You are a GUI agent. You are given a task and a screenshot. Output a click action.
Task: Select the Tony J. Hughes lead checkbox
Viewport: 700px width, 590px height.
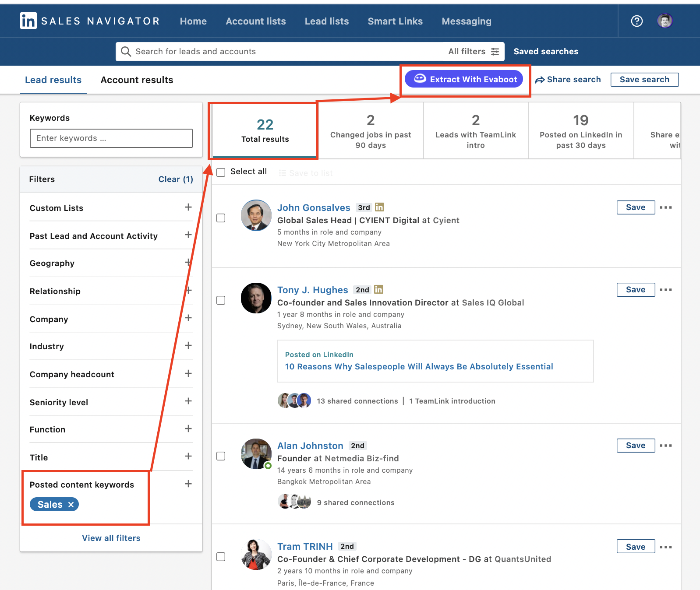221,300
